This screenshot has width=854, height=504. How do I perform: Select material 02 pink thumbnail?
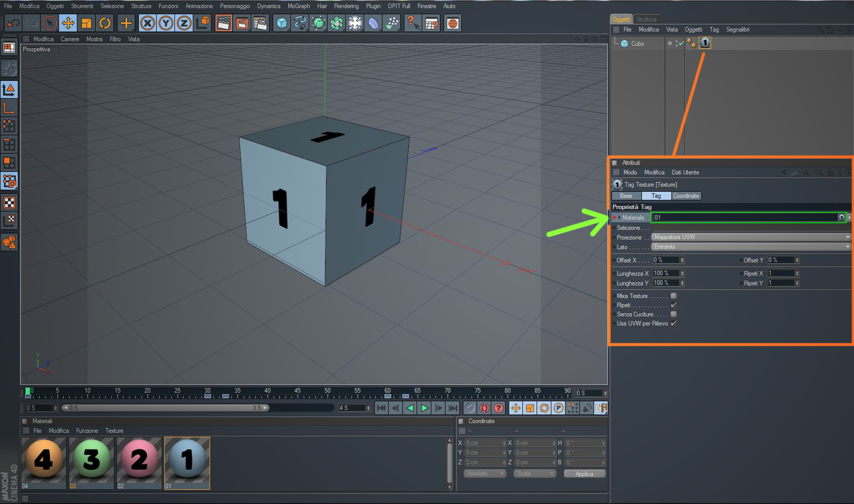(139, 463)
